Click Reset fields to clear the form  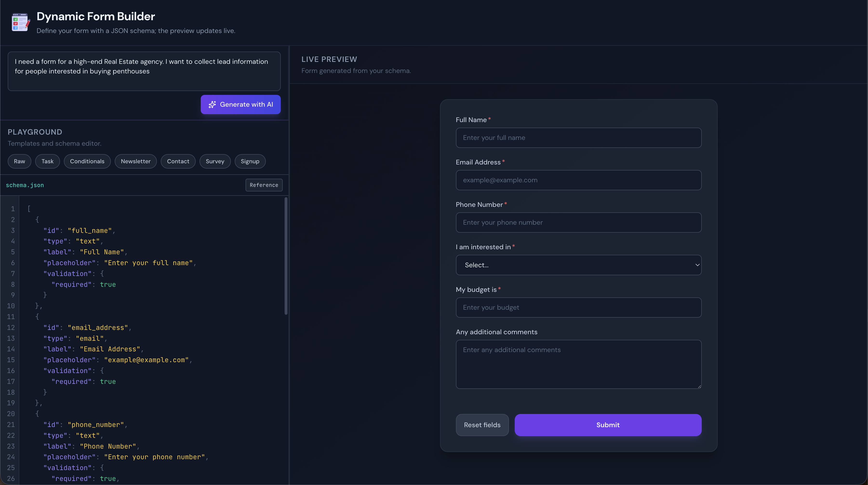pos(482,425)
